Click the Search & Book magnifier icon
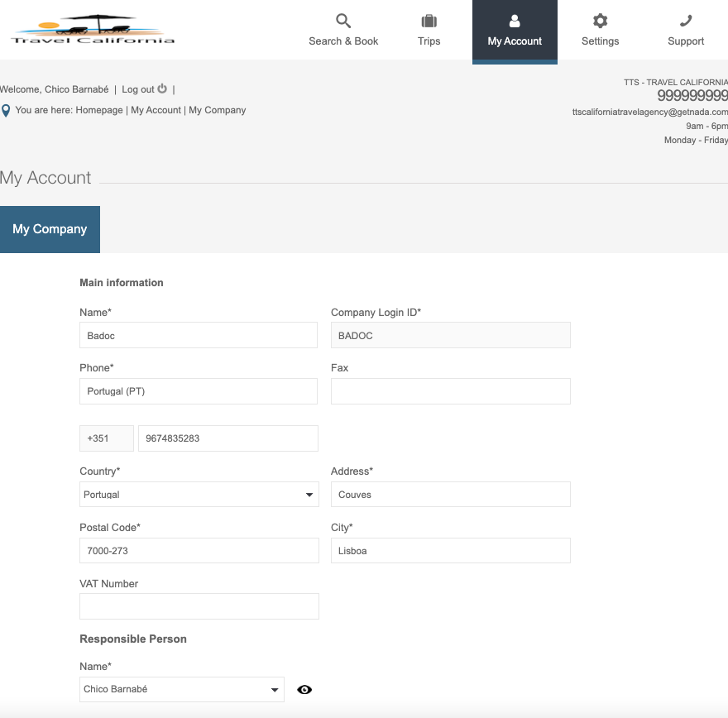 [343, 22]
